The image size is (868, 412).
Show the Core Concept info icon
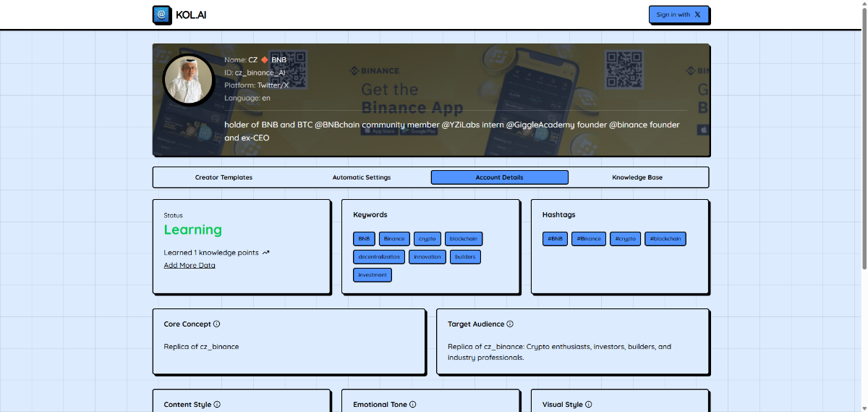click(217, 324)
